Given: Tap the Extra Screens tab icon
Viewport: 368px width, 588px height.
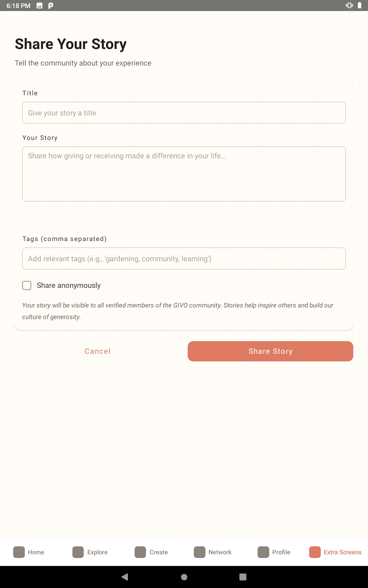Looking at the screenshot, I should point(315,552).
